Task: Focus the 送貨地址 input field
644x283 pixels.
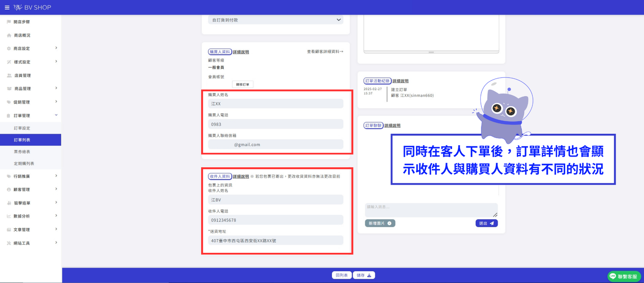Action: (x=276, y=241)
